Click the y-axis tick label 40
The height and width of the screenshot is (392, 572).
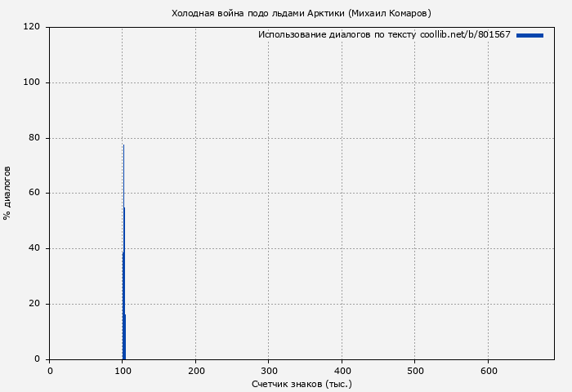[x=35, y=248]
